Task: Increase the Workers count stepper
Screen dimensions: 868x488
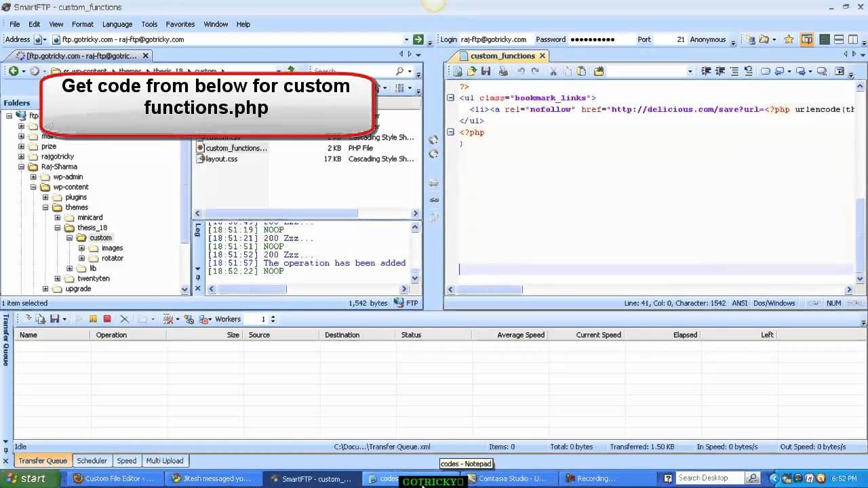Action: (273, 317)
